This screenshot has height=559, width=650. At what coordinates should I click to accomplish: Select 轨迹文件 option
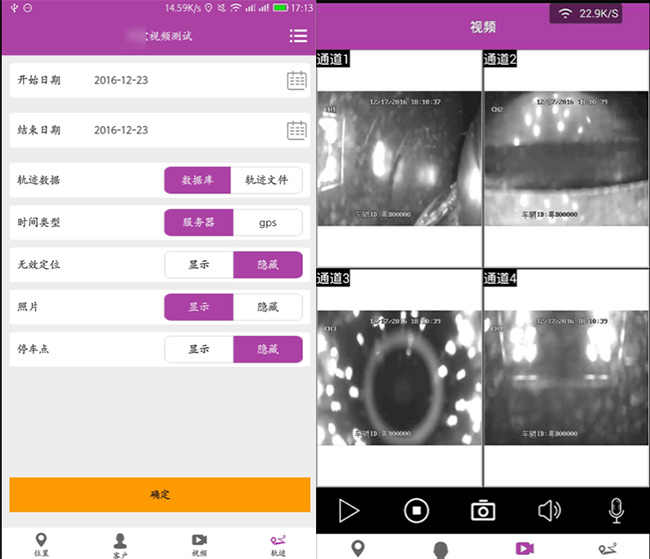[266, 180]
